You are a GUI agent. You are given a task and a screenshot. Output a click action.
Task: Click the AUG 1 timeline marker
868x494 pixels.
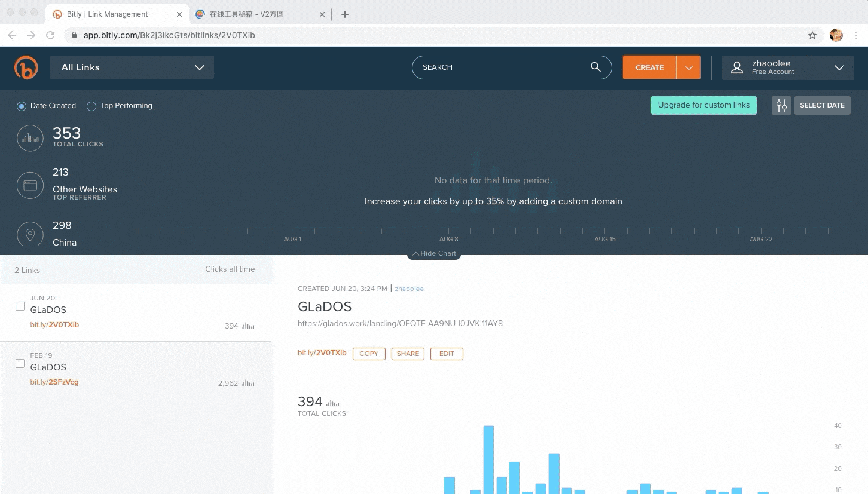click(292, 239)
